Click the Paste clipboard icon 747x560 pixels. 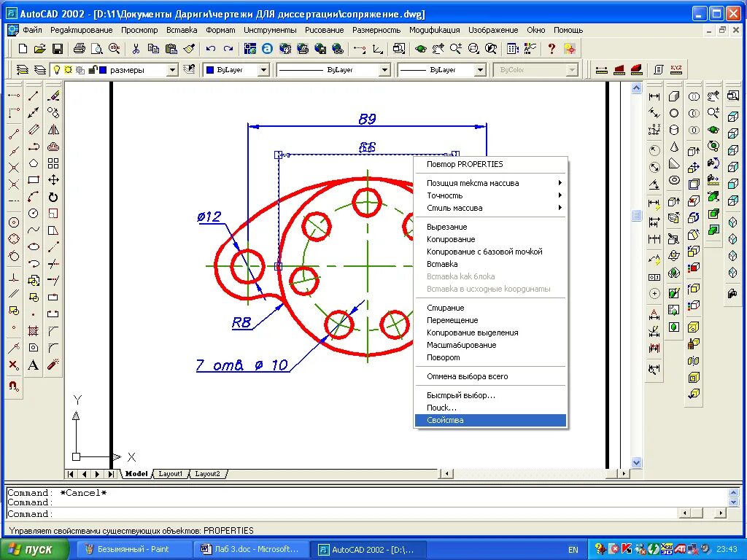tap(171, 49)
